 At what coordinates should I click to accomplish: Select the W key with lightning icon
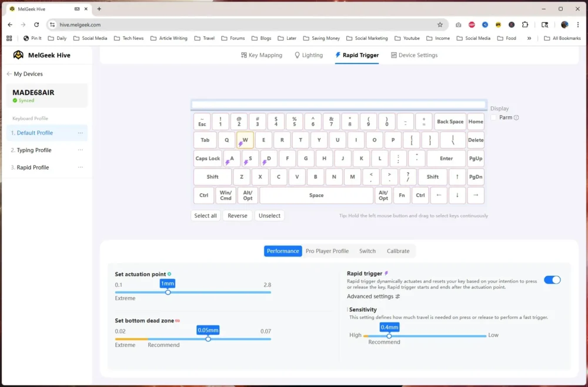245,140
